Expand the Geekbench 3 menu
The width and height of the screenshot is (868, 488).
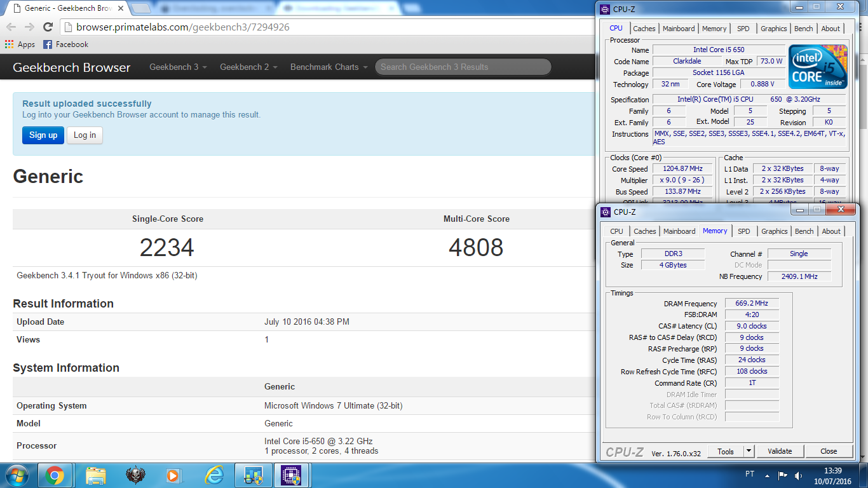point(178,67)
